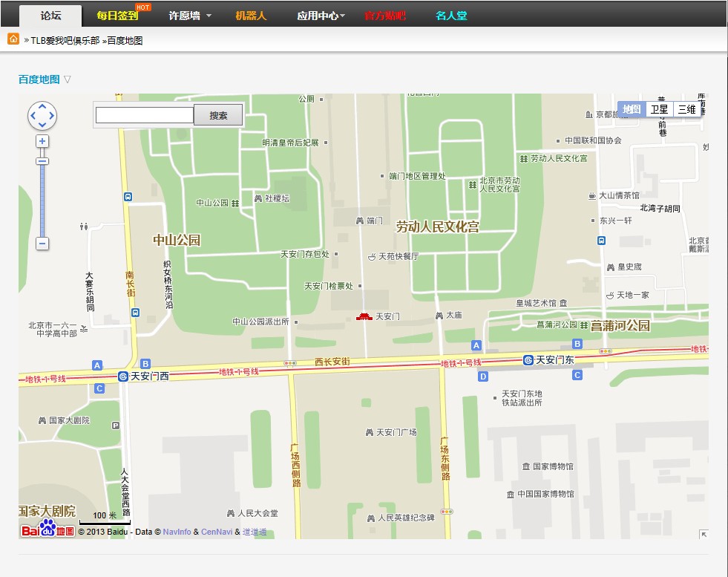The image size is (728, 577).
Task: Click the 天安门东地铁站派出所 label
Action: click(x=522, y=398)
